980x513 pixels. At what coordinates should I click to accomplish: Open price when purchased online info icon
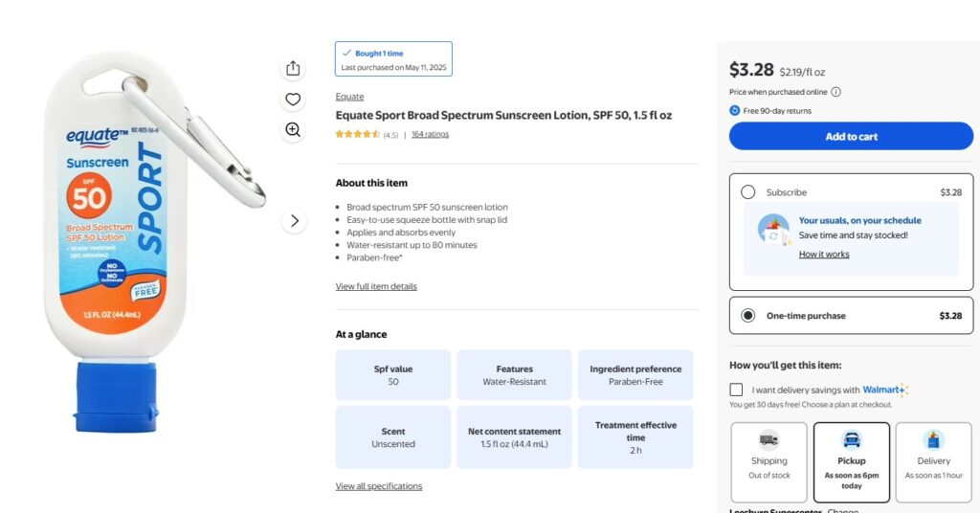tap(835, 92)
